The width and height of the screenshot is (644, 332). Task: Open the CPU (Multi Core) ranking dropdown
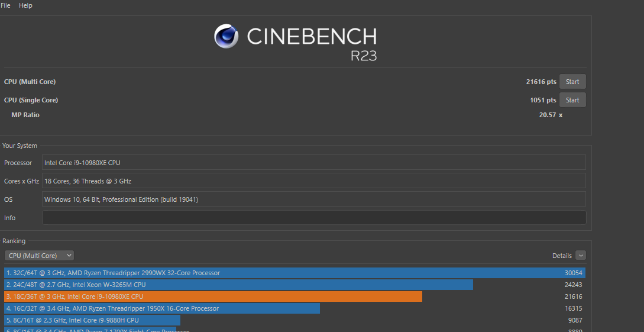39,256
